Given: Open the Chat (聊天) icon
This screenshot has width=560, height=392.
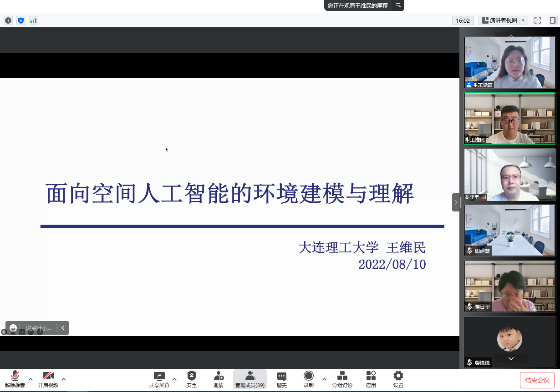Looking at the screenshot, I should [x=282, y=379].
